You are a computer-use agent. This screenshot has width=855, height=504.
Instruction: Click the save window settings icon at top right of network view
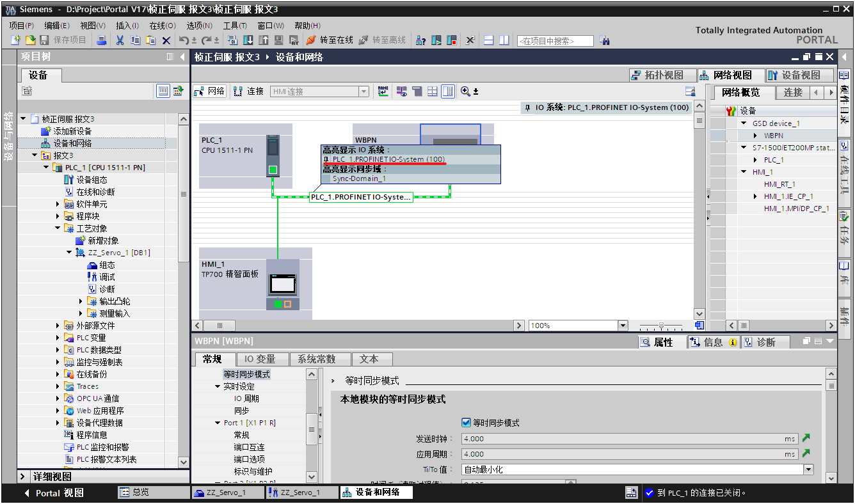click(690, 91)
